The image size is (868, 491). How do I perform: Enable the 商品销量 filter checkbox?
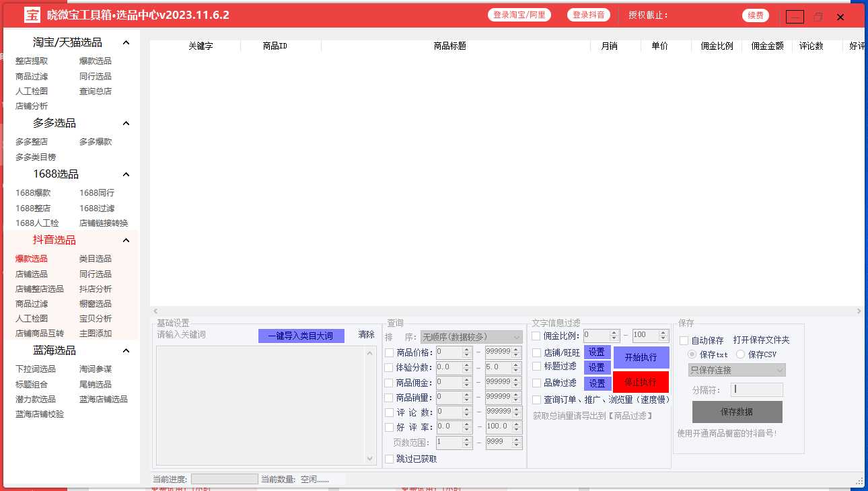[x=389, y=398]
